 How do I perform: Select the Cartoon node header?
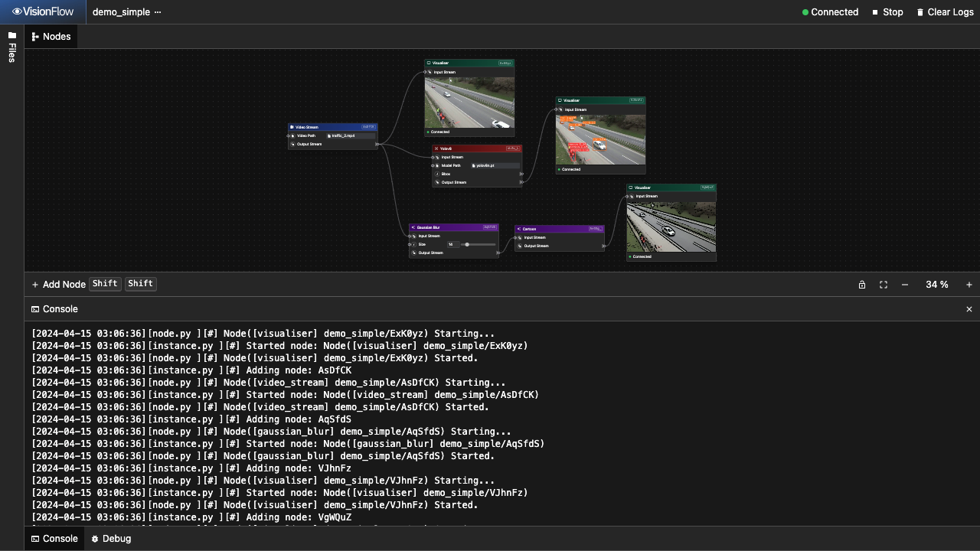click(x=560, y=229)
